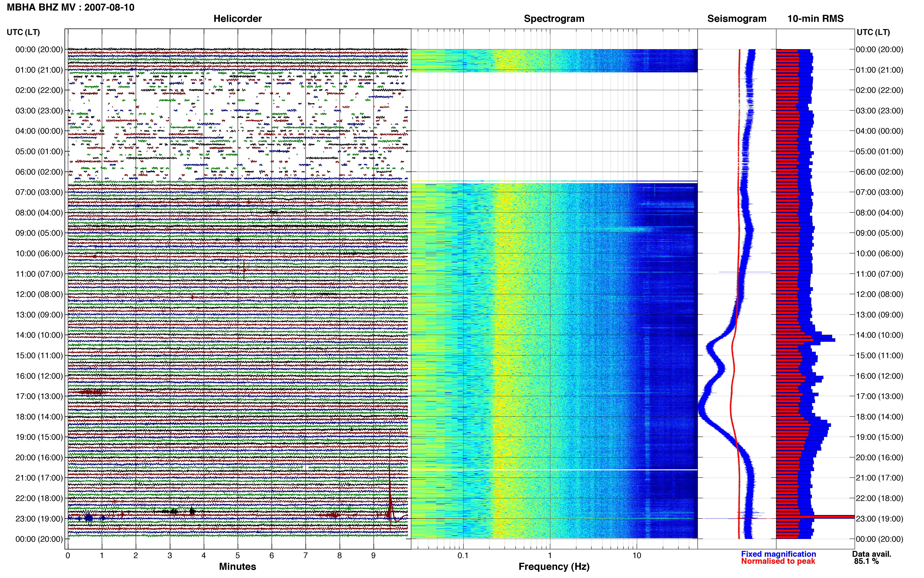This screenshot has height=578, width=924.
Task: Click the left 'UTC (LT)' axis label
Action: (x=23, y=32)
